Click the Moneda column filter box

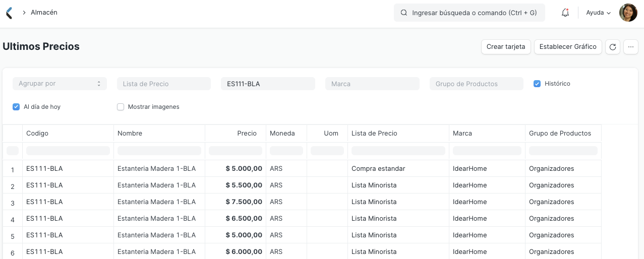pos(286,151)
